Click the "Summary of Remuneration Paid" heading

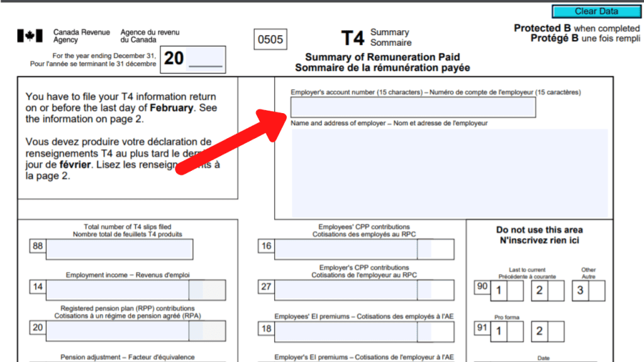click(382, 57)
